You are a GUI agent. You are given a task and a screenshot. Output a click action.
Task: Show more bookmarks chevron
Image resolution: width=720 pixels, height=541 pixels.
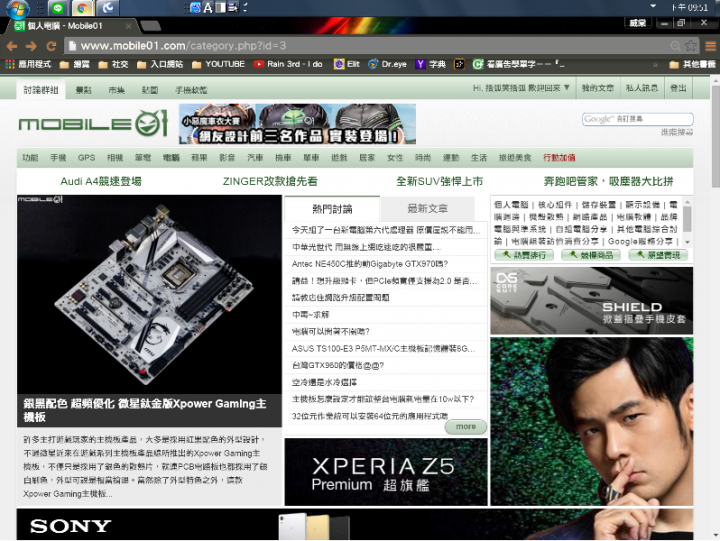pyautogui.click(x=655, y=65)
